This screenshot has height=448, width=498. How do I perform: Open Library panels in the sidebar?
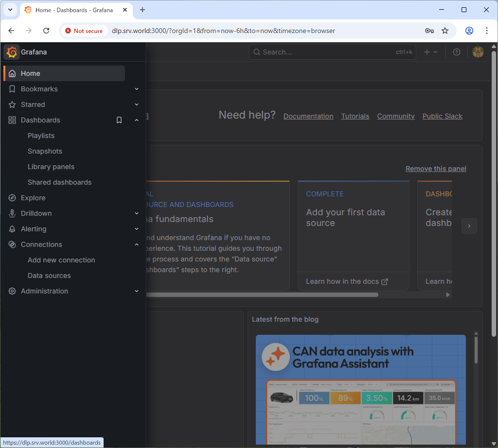coord(51,167)
